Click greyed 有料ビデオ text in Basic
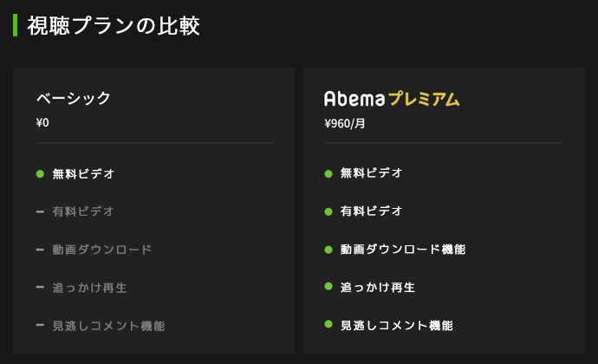This screenshot has height=364, width=598. point(83,211)
